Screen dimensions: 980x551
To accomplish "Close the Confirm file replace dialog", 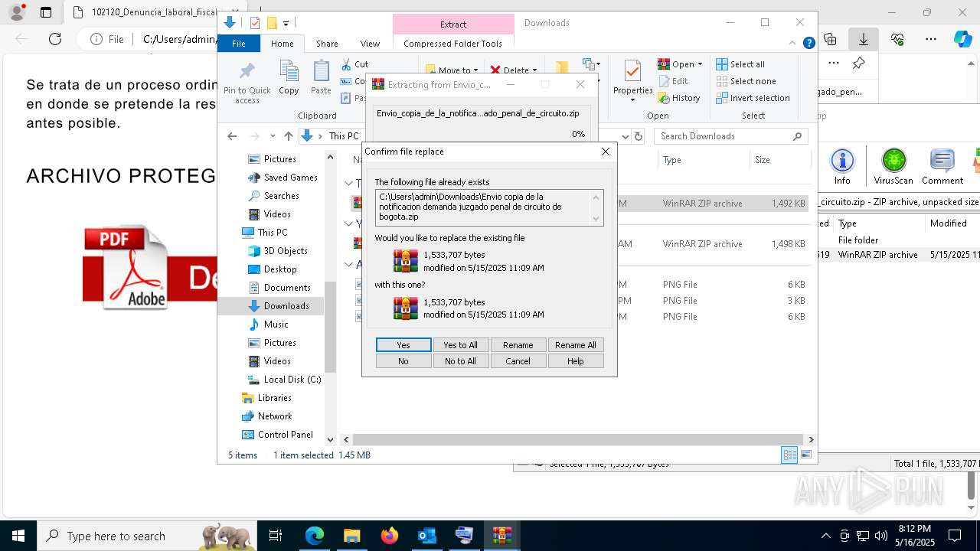I will (606, 152).
